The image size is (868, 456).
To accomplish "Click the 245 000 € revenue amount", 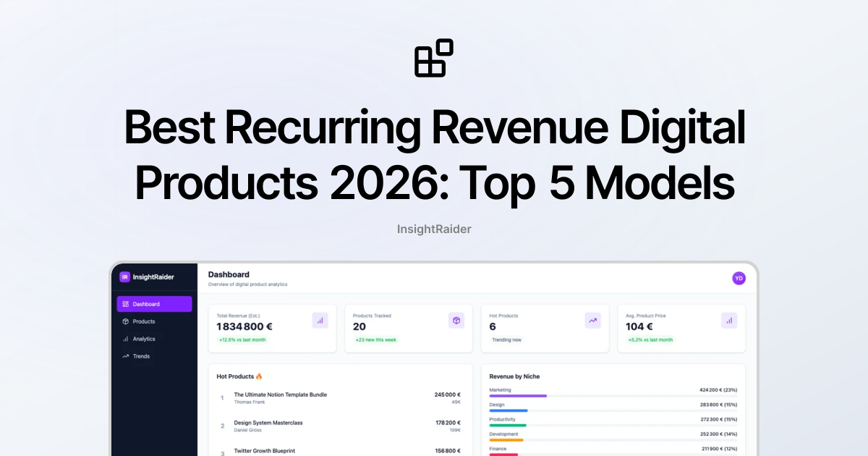I will tap(448, 394).
